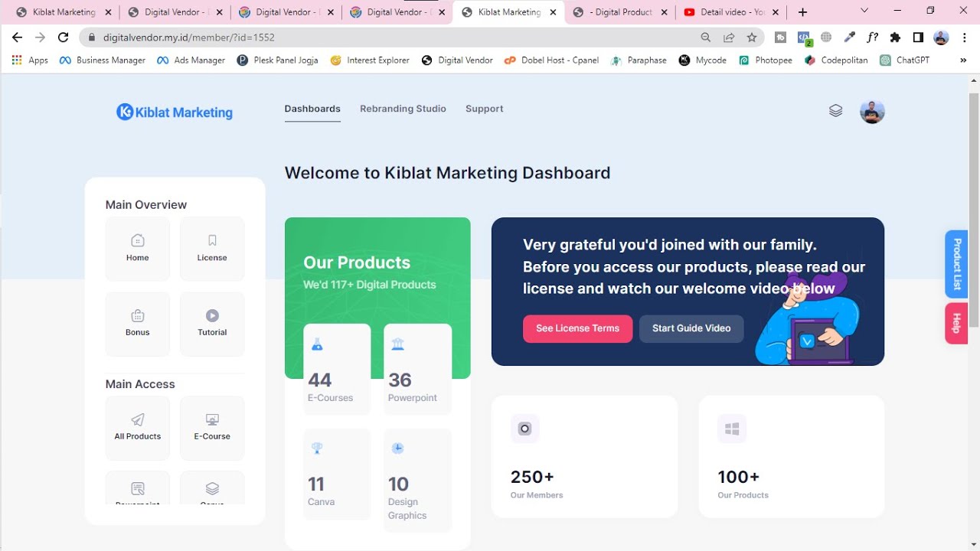This screenshot has width=980, height=551.
Task: Click the 10 Design Graphics card
Action: coord(417,480)
